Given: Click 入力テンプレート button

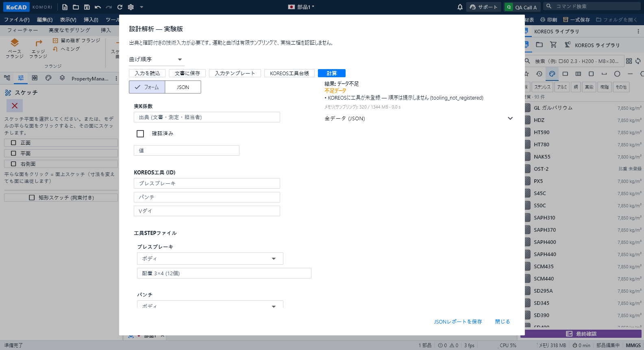Looking at the screenshot, I should coord(235,73).
